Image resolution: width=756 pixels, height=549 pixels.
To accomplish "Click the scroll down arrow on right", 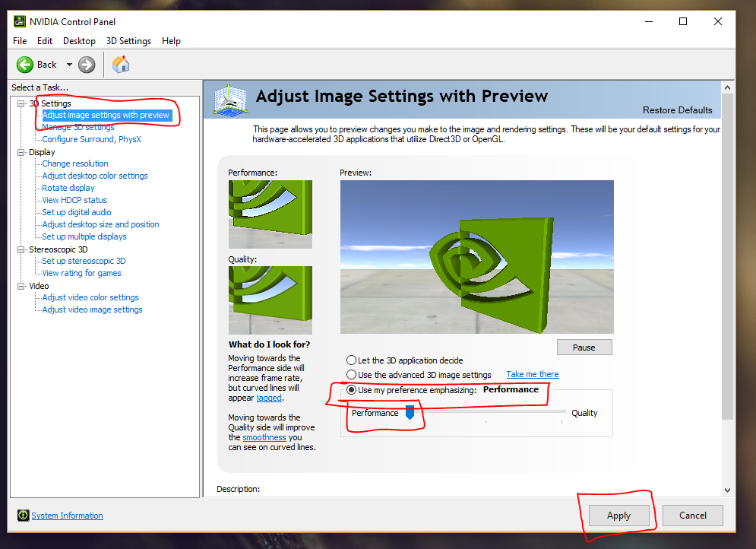I will (x=727, y=490).
